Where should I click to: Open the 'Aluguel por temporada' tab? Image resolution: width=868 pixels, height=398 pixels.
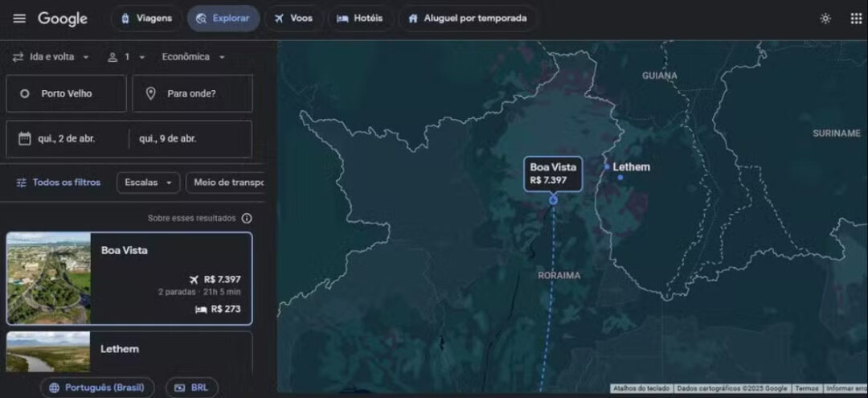click(467, 18)
